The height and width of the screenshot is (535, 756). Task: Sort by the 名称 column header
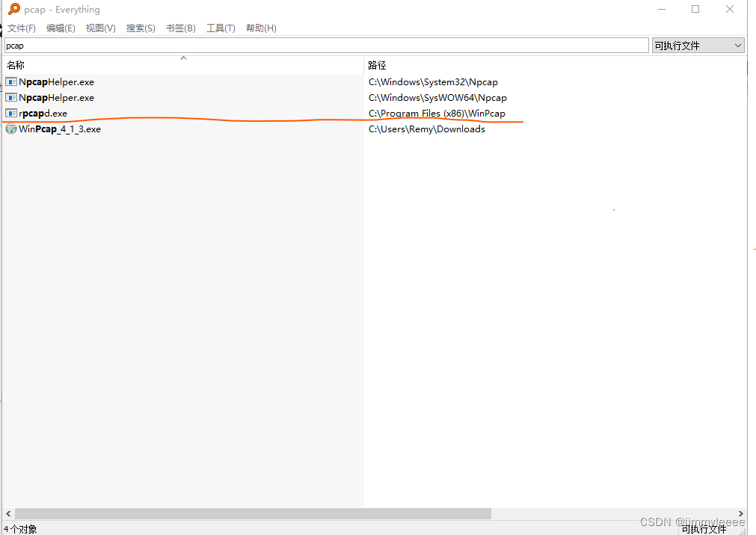click(x=183, y=65)
